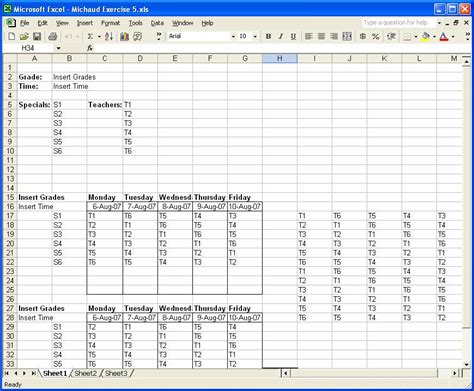Select the column H header
Viewport: 474px width, 391px height.
coord(280,59)
